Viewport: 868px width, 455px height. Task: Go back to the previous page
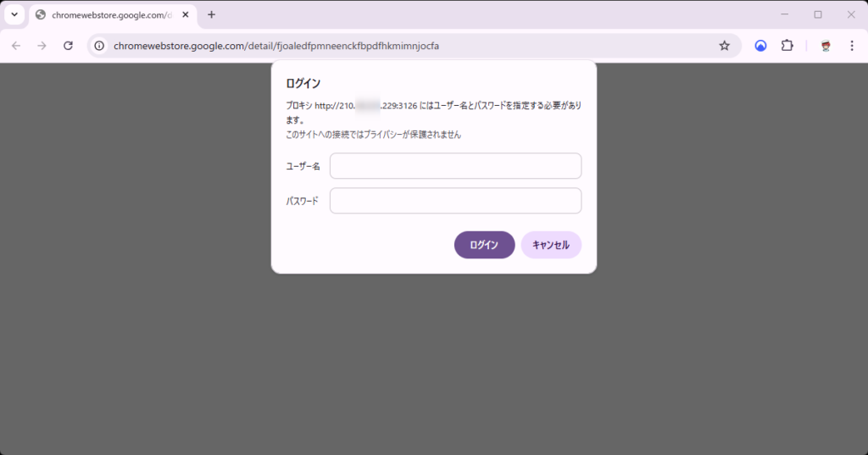click(16, 46)
